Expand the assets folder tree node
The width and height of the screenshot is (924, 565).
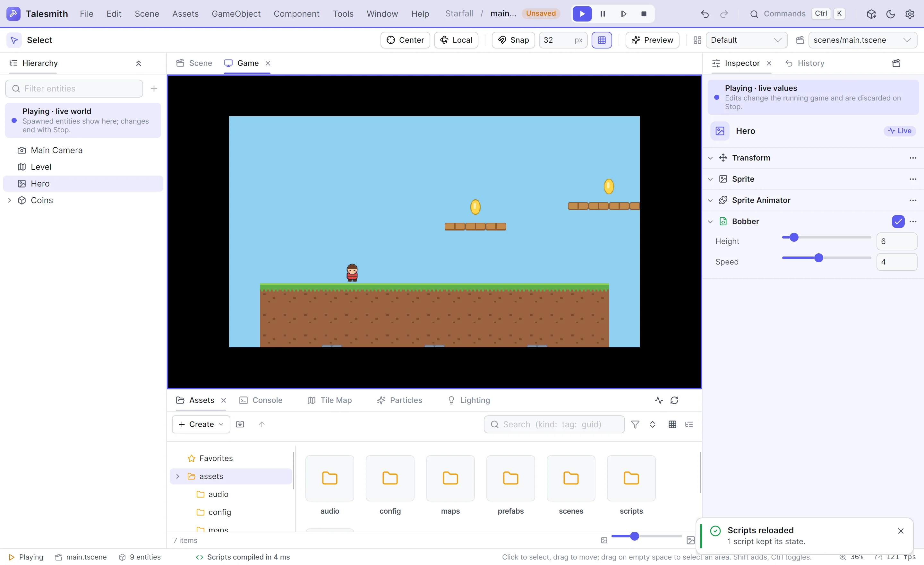pos(178,476)
